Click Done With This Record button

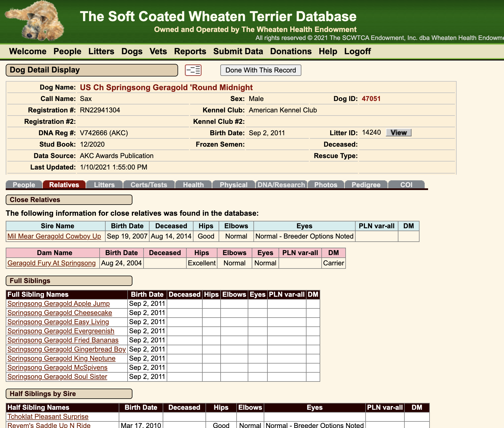[261, 70]
